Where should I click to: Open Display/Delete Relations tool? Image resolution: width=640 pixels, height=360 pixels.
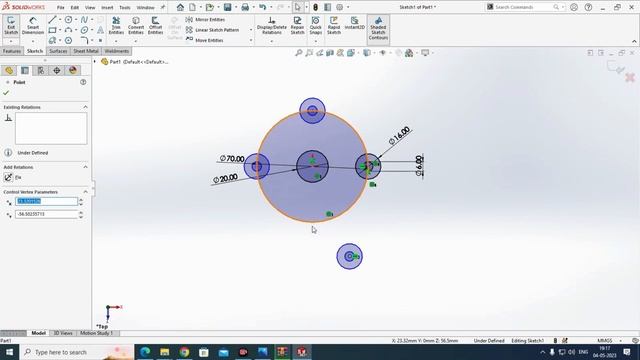point(271,26)
